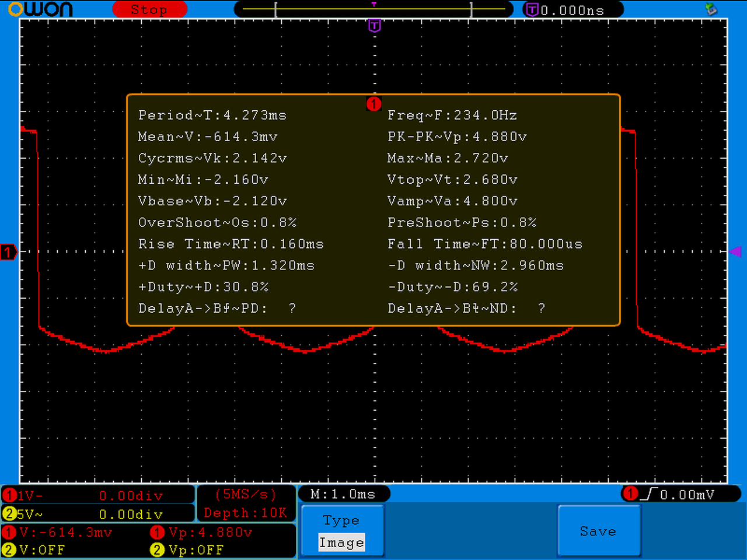This screenshot has height=560, width=747.
Task: Click the memory position bar at the top
Action: pyautogui.click(x=373, y=9)
